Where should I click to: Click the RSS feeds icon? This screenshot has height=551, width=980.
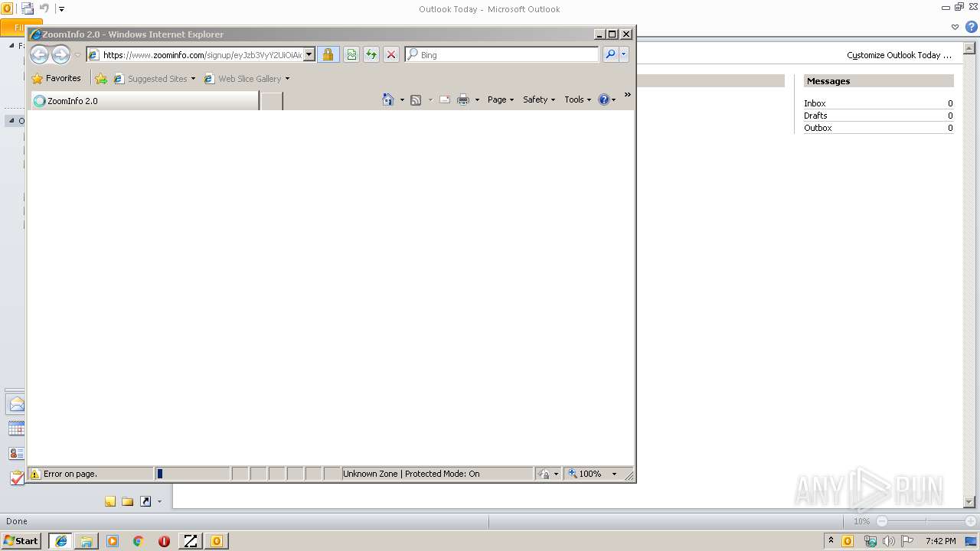pos(416,99)
